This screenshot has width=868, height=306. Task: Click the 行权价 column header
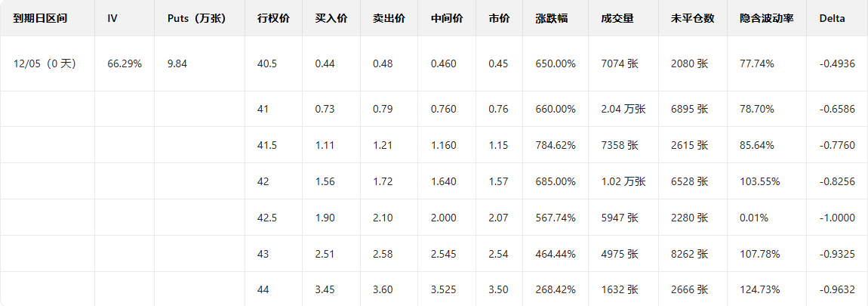pyautogui.click(x=273, y=18)
